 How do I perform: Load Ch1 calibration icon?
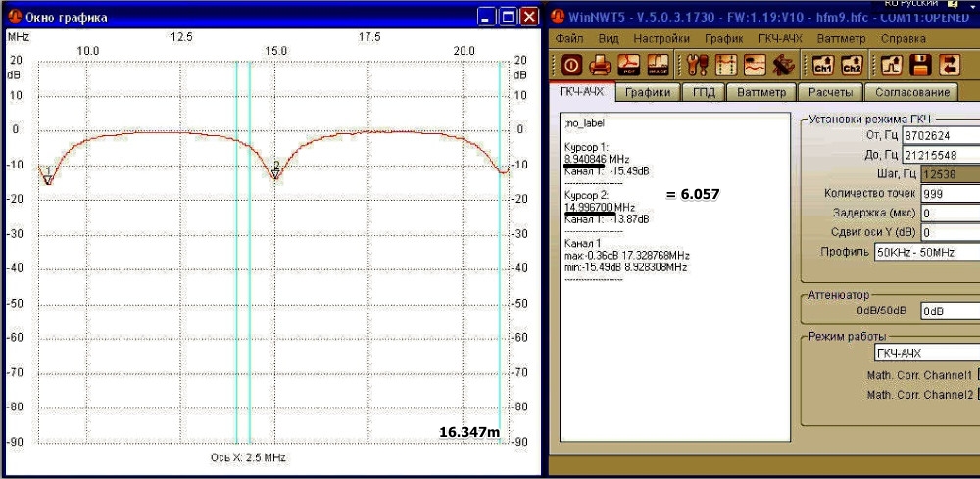pyautogui.click(x=823, y=65)
